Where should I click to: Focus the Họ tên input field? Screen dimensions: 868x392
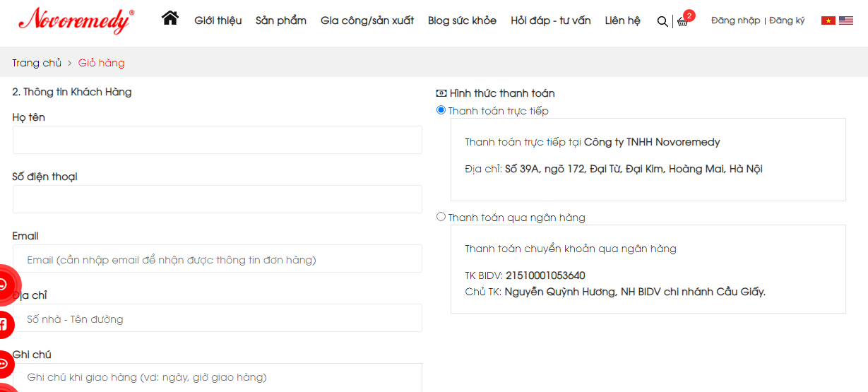point(218,140)
